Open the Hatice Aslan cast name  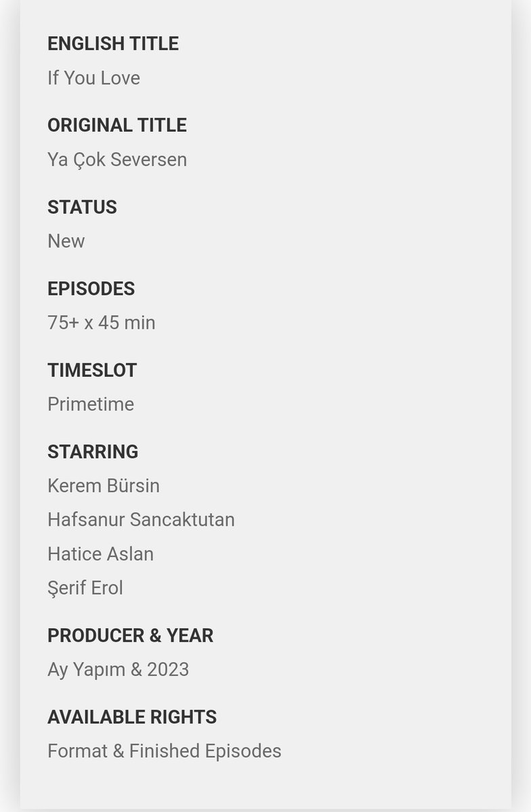pyautogui.click(x=100, y=554)
